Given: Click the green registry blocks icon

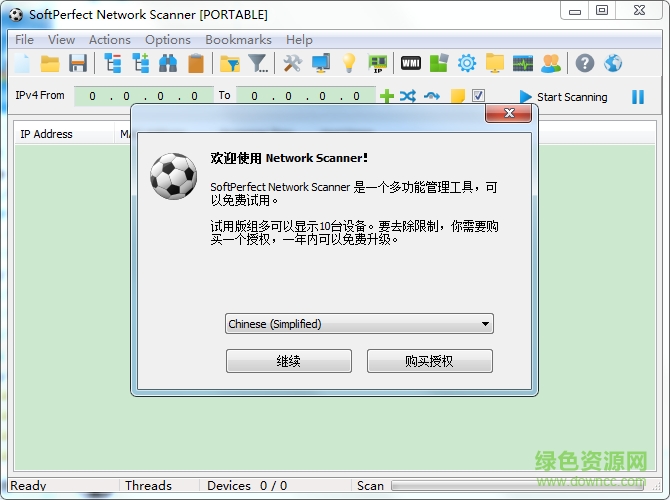Looking at the screenshot, I should point(439,63).
